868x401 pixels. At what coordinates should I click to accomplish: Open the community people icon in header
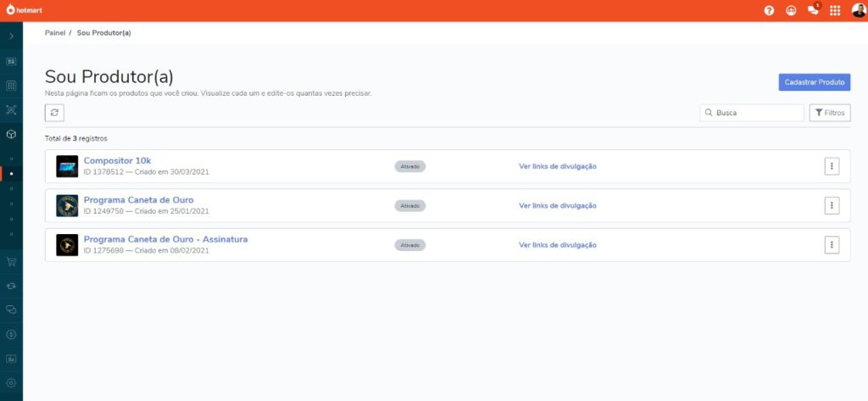point(791,10)
